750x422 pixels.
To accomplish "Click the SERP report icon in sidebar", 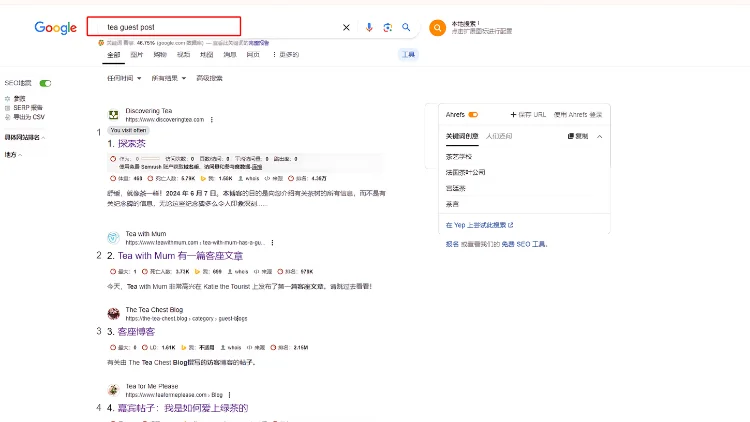I will coord(7,108).
